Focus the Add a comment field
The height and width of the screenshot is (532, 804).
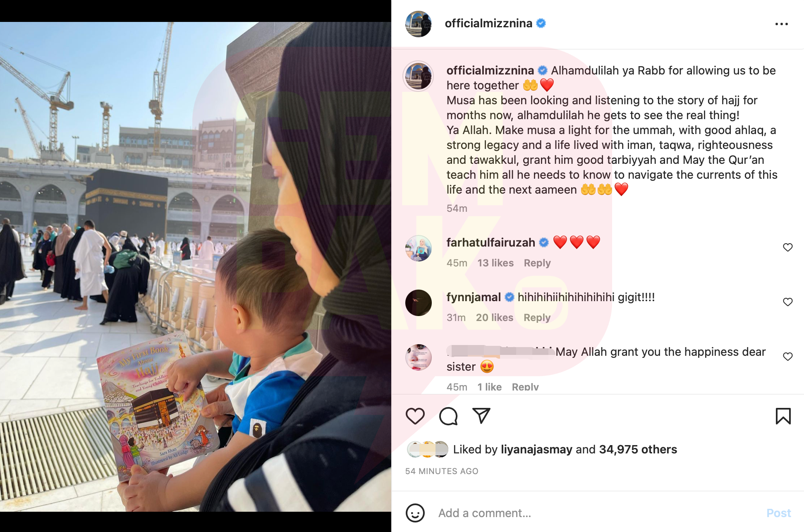pyautogui.click(x=596, y=513)
